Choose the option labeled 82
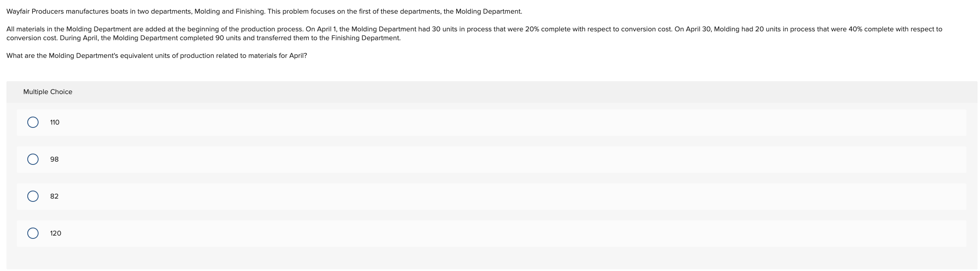Screen dimensions: 980x271 [54, 196]
